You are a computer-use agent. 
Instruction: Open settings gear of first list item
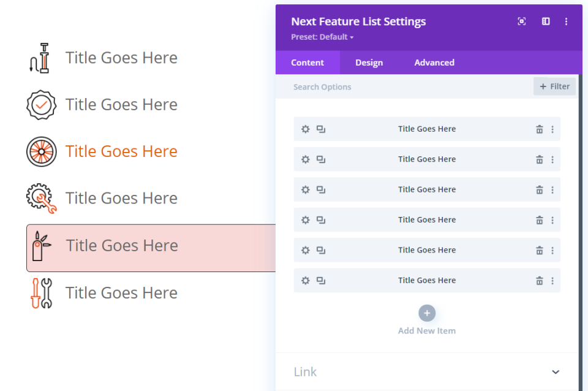306,129
